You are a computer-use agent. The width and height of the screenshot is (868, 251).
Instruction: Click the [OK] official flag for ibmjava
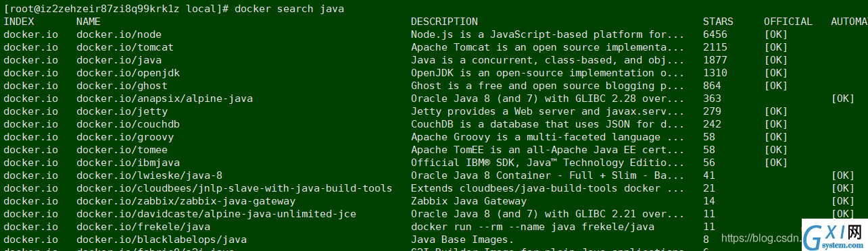(776, 163)
